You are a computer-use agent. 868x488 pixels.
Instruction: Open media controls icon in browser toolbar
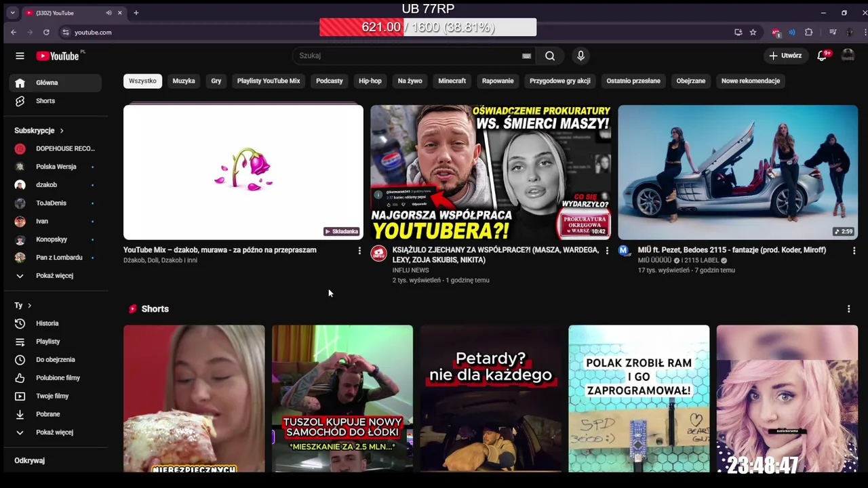(x=833, y=32)
